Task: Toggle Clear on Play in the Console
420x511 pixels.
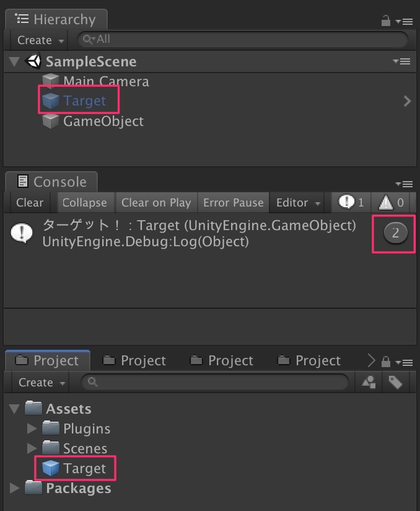Action: [x=156, y=203]
